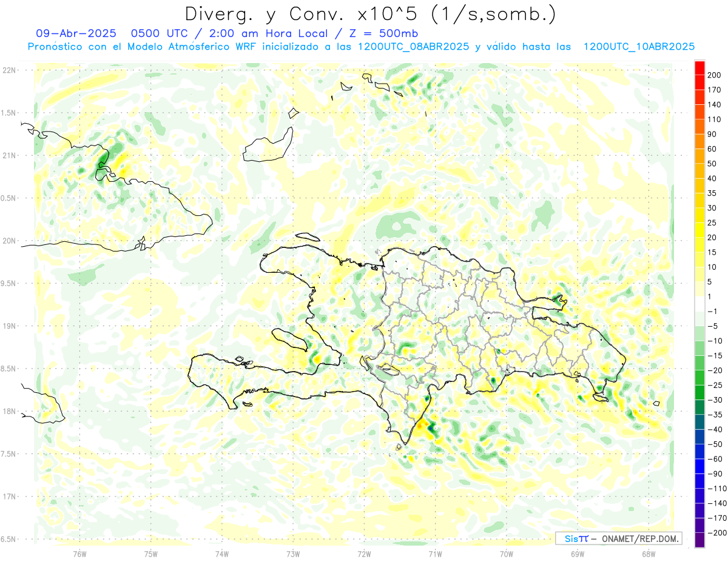Viewport: 728px width, 562px height.
Task: Click the 22N latitude label
Action: click(8, 70)
